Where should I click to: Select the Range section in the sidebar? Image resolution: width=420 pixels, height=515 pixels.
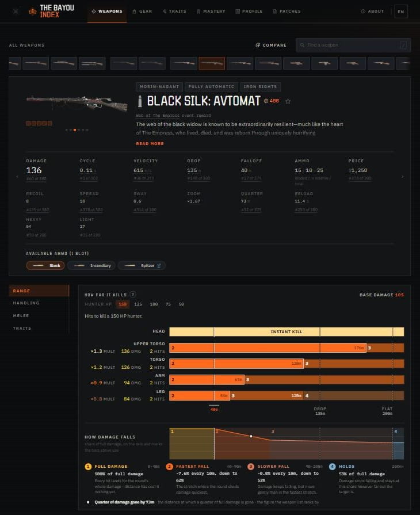(x=39, y=291)
